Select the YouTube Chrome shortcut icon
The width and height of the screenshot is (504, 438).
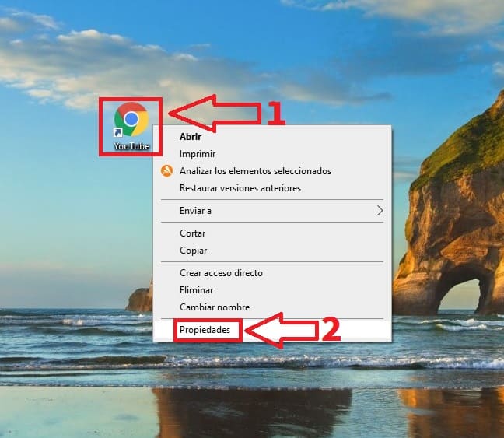pos(131,119)
